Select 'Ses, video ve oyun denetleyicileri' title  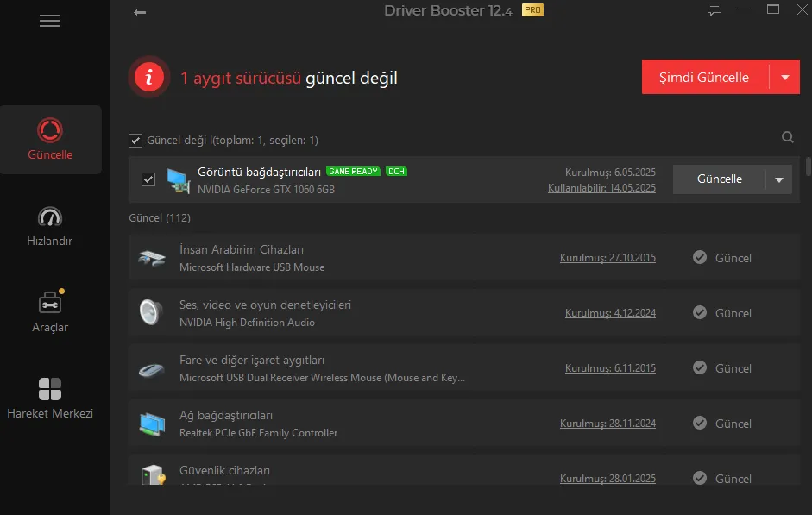(x=265, y=305)
